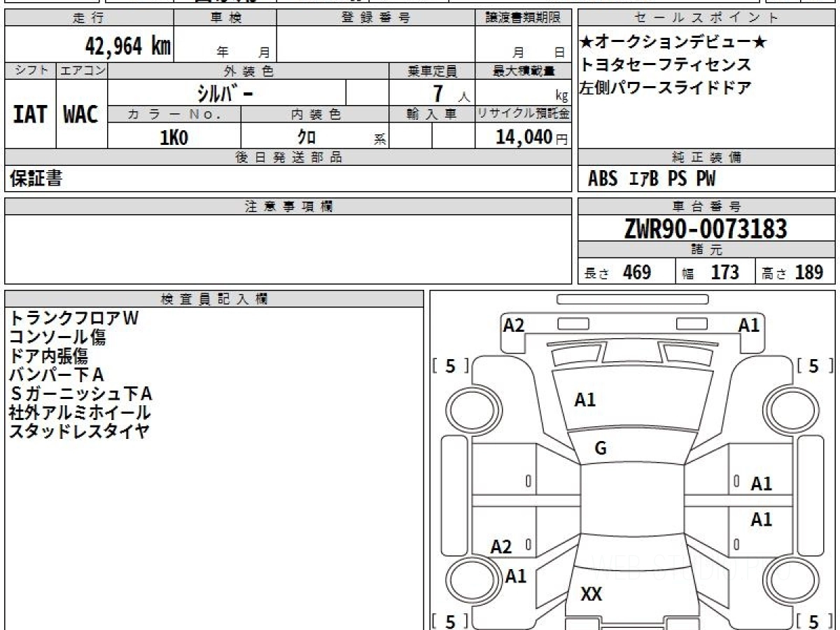Click the シフト header cell
Image resolution: width=840 pixels, height=630 pixels.
30,71
